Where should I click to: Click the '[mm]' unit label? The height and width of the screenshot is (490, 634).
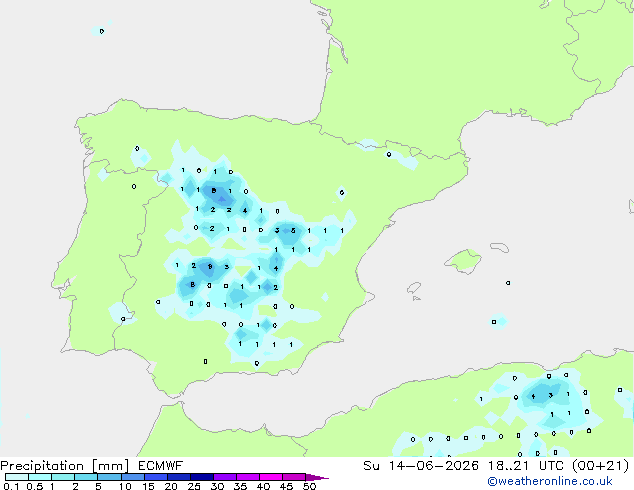111,466
